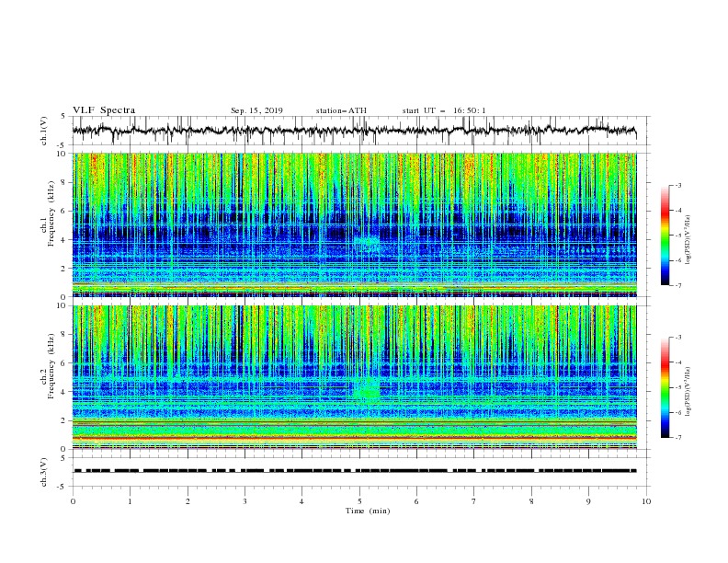728x563 pixels.
Task: Click the "-7" tick on the ch.2 colorbar
Action: click(678, 438)
